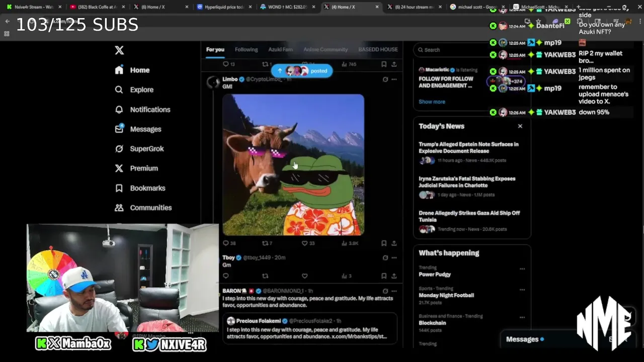Open the more options menu for Monday Night Football
This screenshot has height=362, width=644.
click(x=522, y=290)
